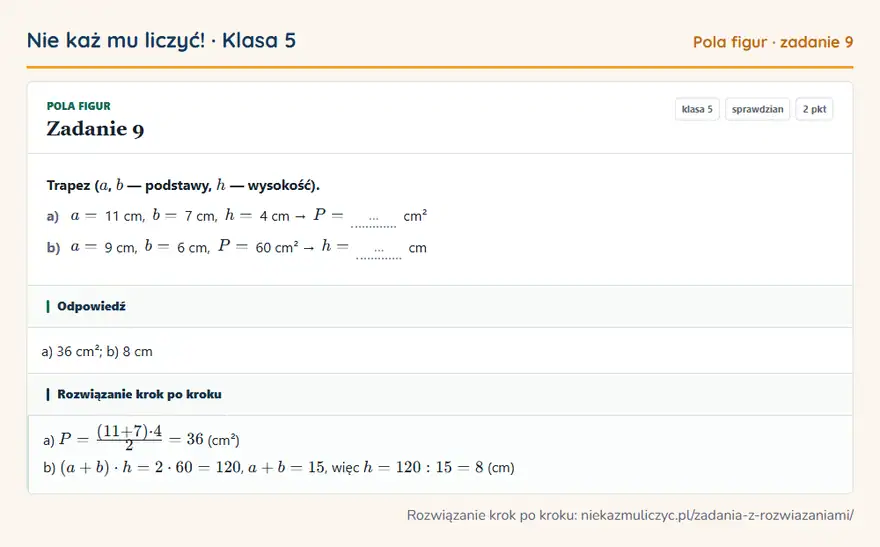Click the 'Odpowiedź' section header
Screen dimensions: 880x547
pyautogui.click(x=91, y=306)
